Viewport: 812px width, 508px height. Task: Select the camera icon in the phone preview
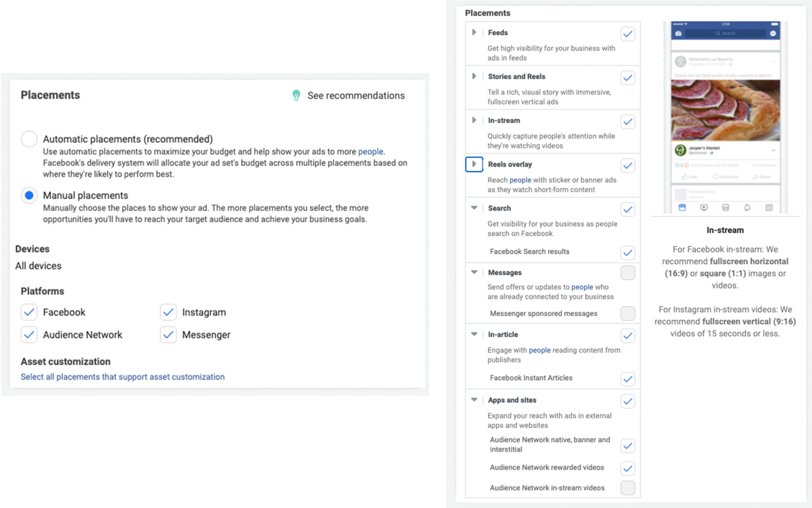(x=678, y=33)
